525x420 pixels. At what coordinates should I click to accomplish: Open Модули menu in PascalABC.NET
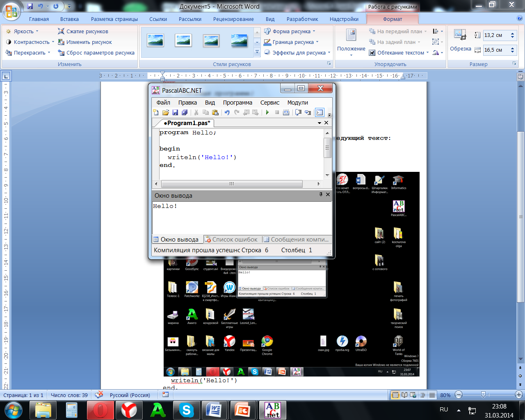[298, 103]
